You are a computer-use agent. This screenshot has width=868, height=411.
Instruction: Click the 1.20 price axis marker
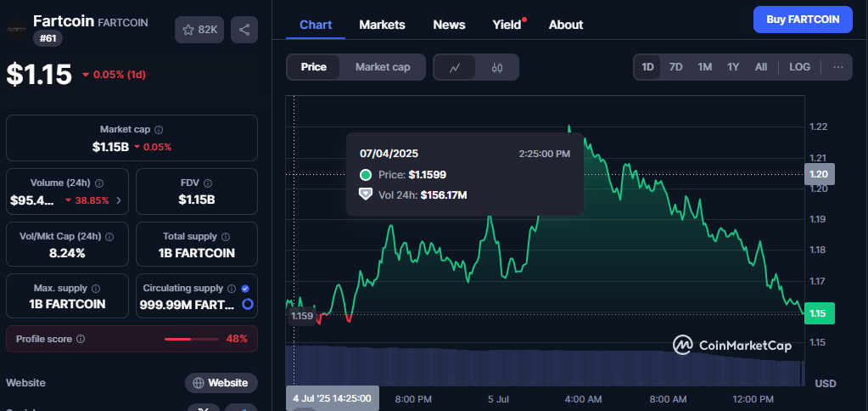818,174
